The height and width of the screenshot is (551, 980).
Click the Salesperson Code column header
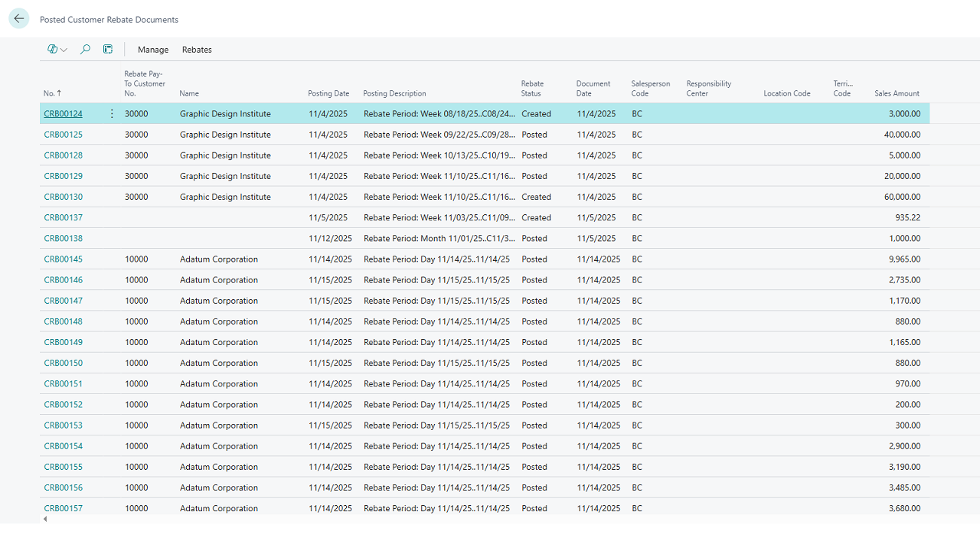pyautogui.click(x=650, y=89)
